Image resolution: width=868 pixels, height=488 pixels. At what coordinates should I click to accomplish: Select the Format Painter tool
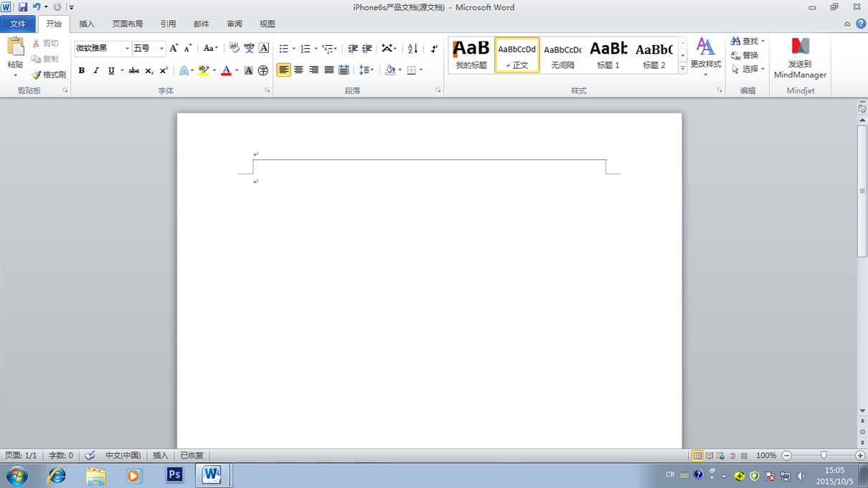tap(49, 75)
